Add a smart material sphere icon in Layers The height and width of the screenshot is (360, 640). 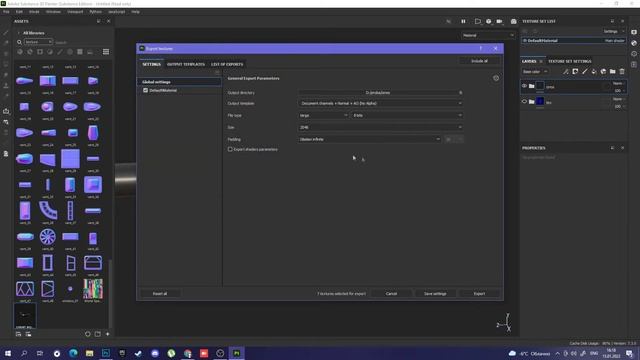tap(603, 71)
